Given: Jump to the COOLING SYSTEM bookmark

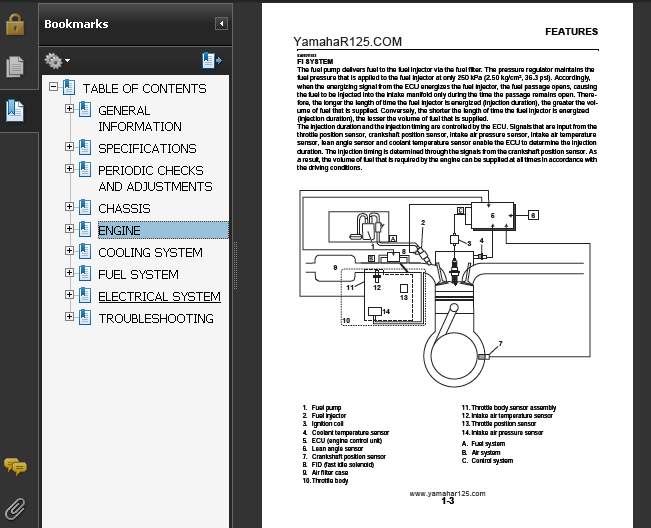Looking at the screenshot, I should (150, 252).
